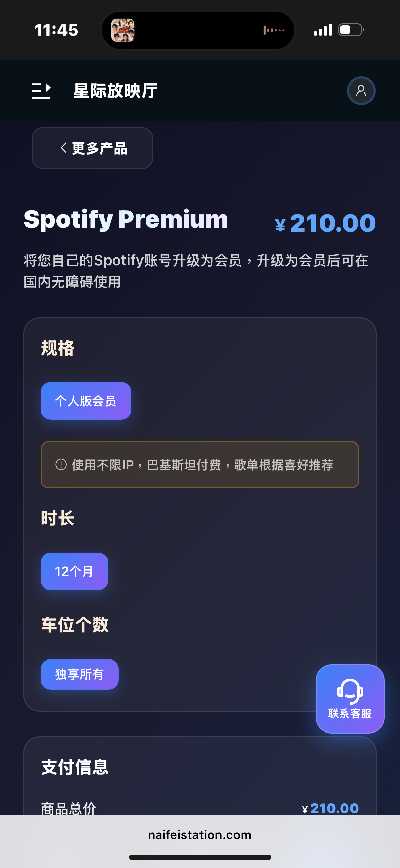
Task: Tap the info icon in the notice
Action: (61, 464)
